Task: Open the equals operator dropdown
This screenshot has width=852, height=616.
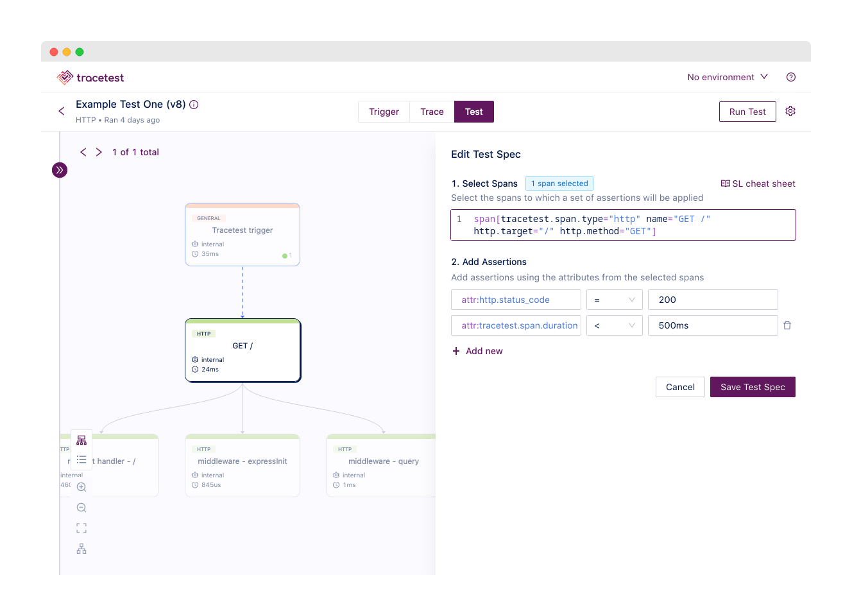Action: pyautogui.click(x=614, y=300)
